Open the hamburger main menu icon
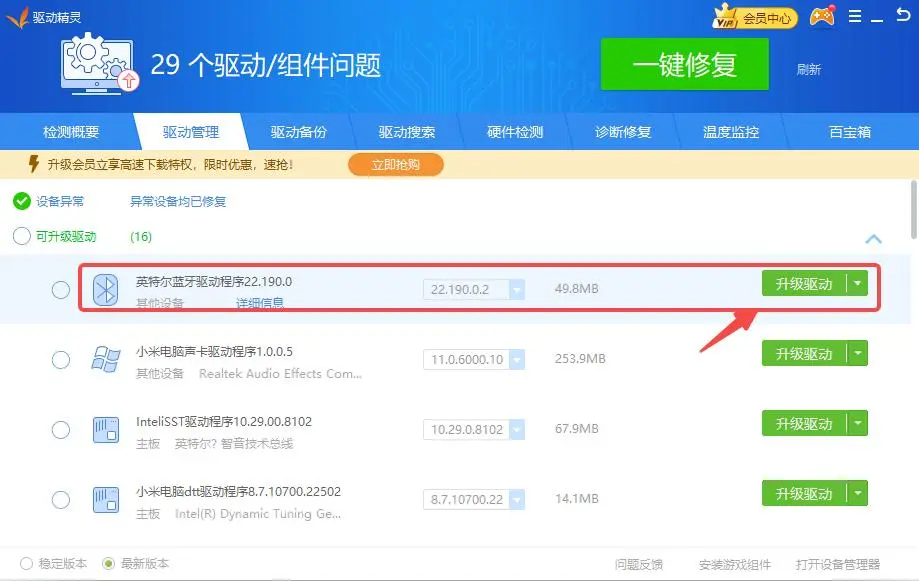The image size is (919, 581). click(x=854, y=17)
